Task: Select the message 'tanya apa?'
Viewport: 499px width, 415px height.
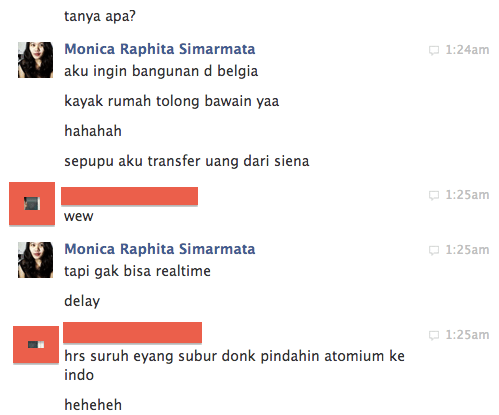Action: [x=100, y=16]
